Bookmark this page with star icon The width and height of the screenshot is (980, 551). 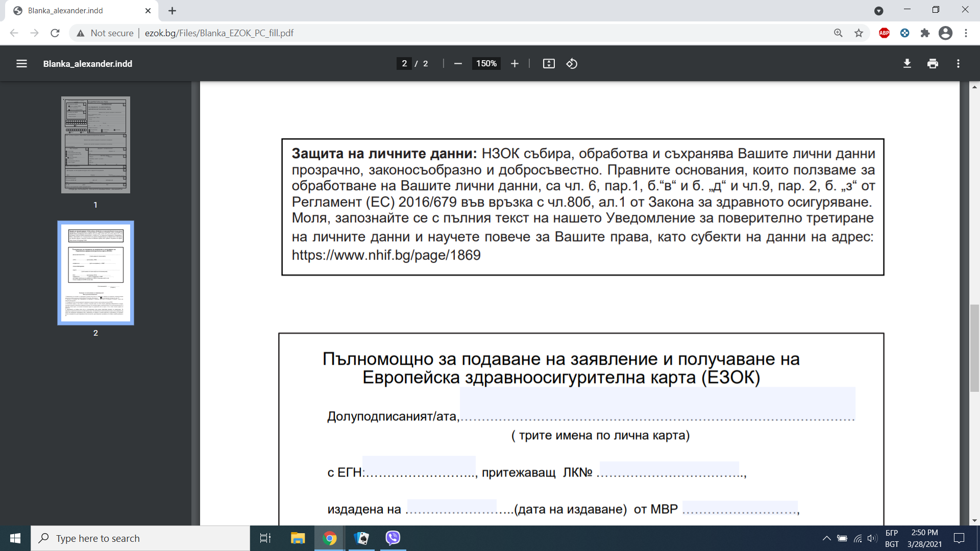[859, 33]
